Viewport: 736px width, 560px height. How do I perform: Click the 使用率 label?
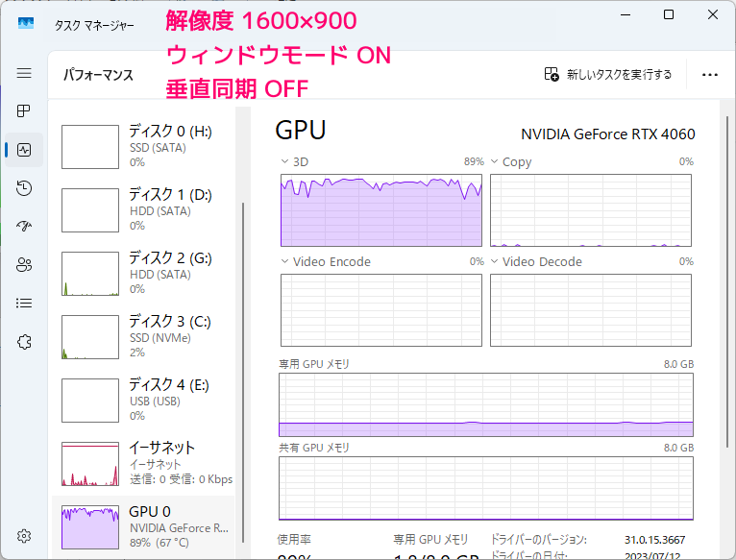click(x=294, y=540)
